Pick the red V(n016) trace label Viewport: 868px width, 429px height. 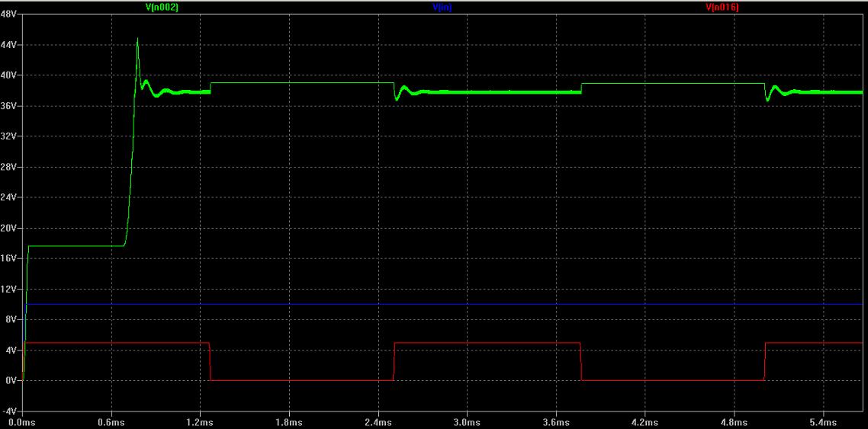(722, 7)
